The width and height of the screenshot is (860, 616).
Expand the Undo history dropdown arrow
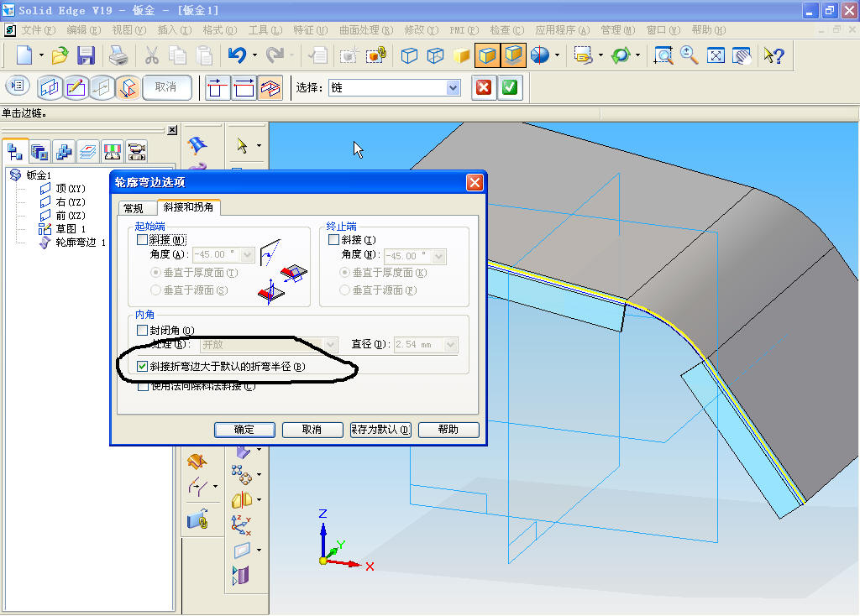[254, 55]
